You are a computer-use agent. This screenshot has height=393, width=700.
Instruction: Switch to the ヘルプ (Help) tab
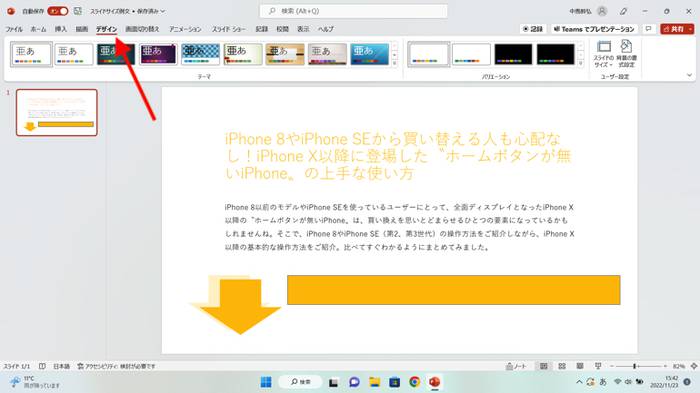coord(326,29)
